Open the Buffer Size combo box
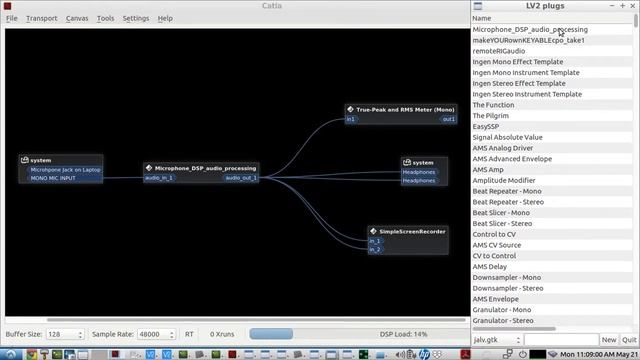 coord(65,334)
